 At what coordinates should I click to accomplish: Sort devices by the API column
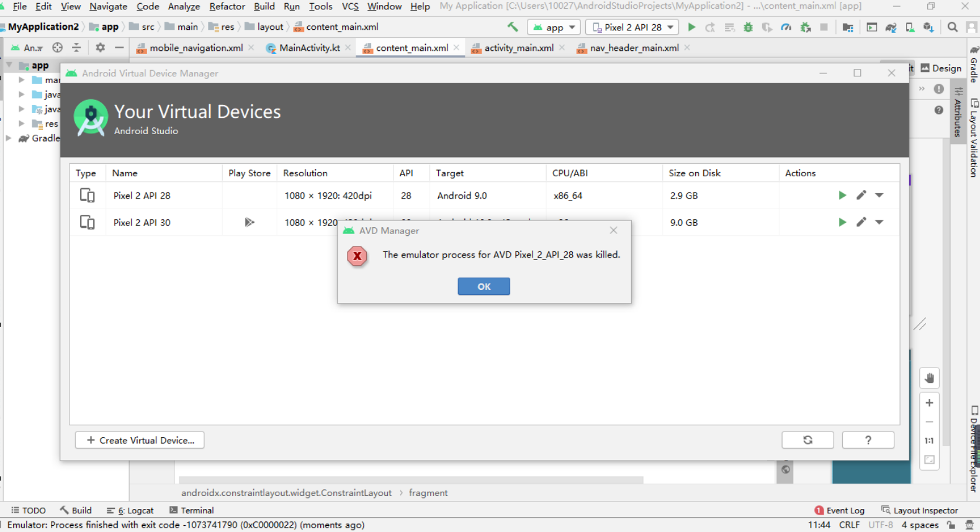click(x=411, y=173)
